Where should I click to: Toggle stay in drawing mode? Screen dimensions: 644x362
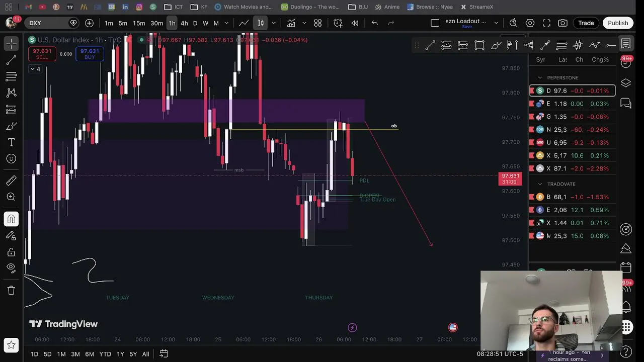point(11,235)
